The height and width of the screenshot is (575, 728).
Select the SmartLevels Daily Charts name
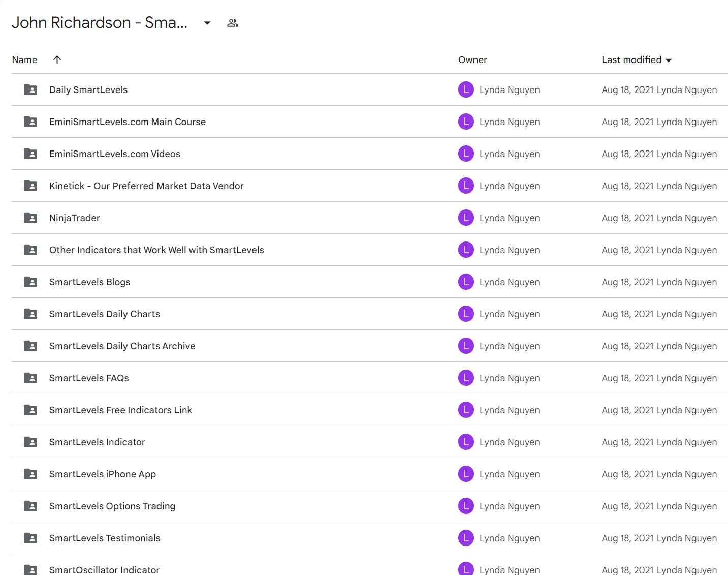105,314
